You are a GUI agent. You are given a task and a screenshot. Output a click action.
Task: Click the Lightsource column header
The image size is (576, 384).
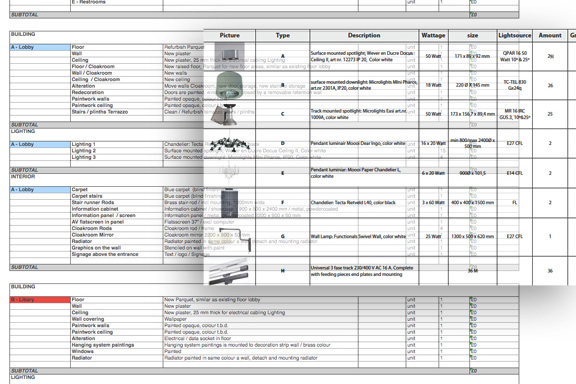[x=515, y=35]
